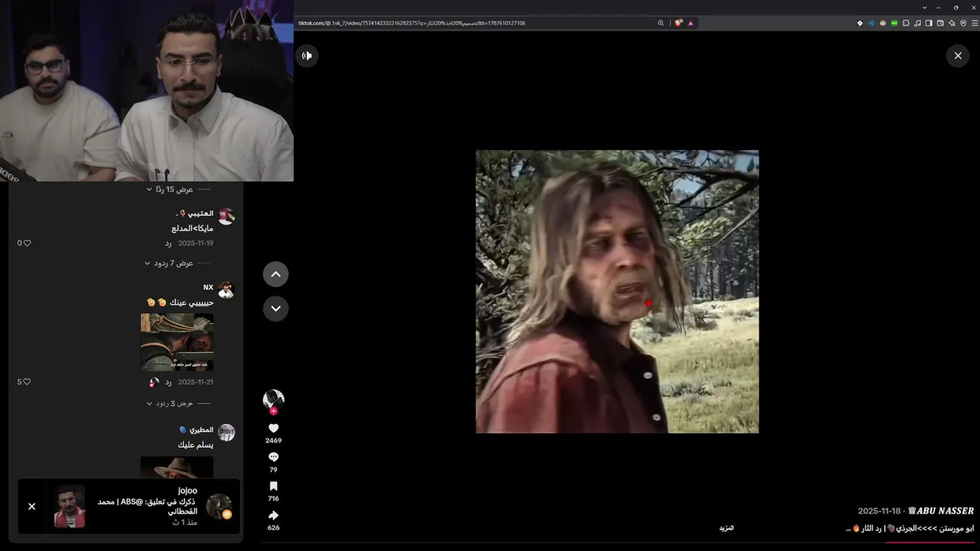The image size is (980, 551).
Task: Open the zoom magnifier in the address bar
Action: 661,23
